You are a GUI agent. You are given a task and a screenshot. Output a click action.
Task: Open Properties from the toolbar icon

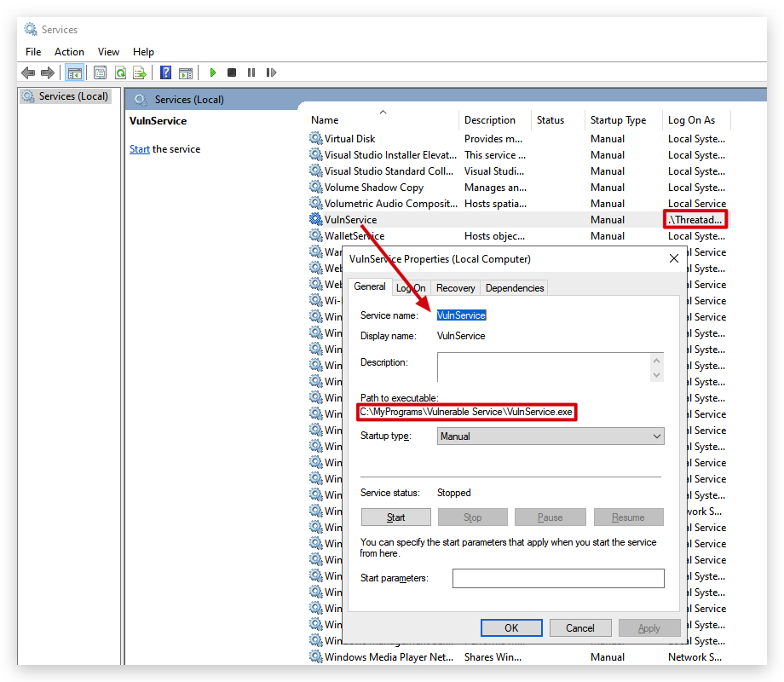100,73
